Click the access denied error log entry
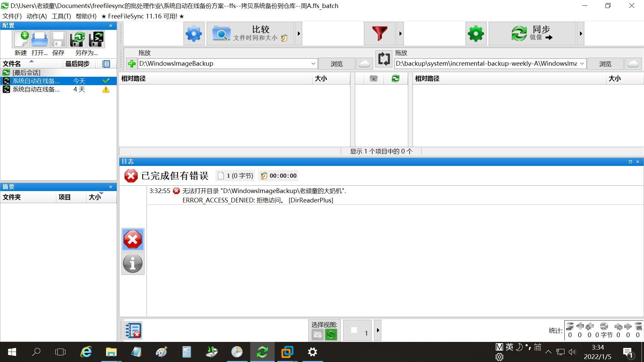The width and height of the screenshot is (644, 362). (395, 195)
